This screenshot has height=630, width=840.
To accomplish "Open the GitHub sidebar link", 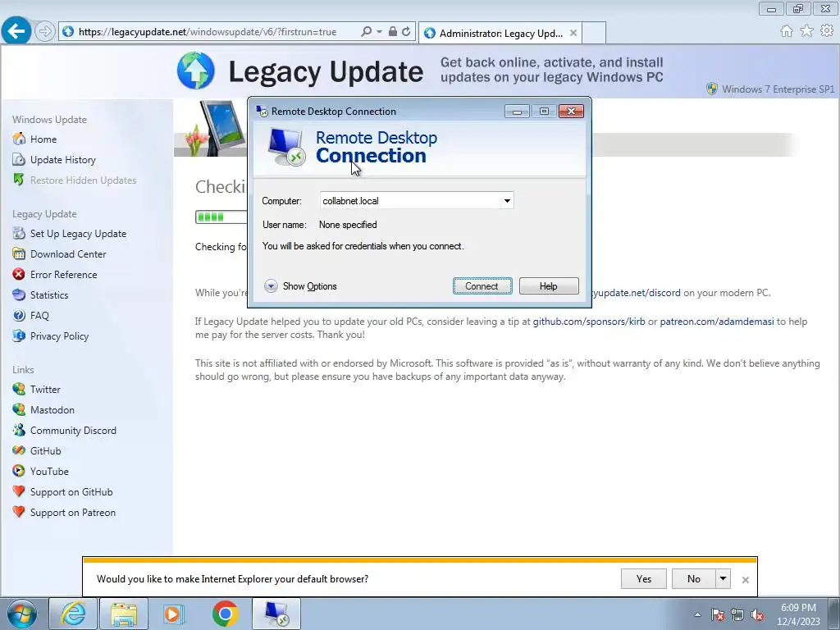I will [46, 451].
